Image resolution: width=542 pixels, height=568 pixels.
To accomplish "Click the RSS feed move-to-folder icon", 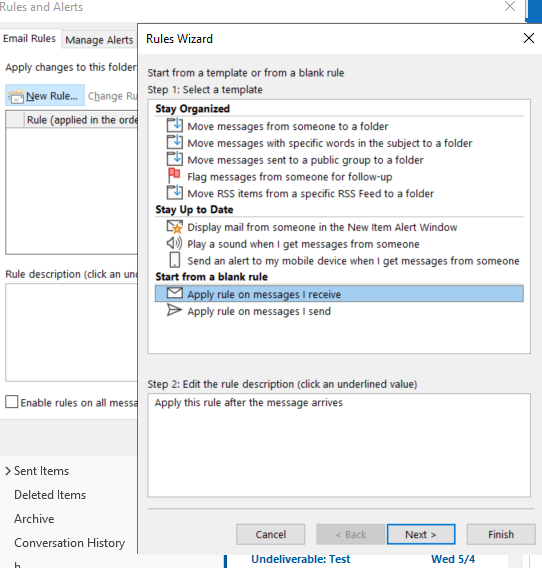I will coord(175,192).
